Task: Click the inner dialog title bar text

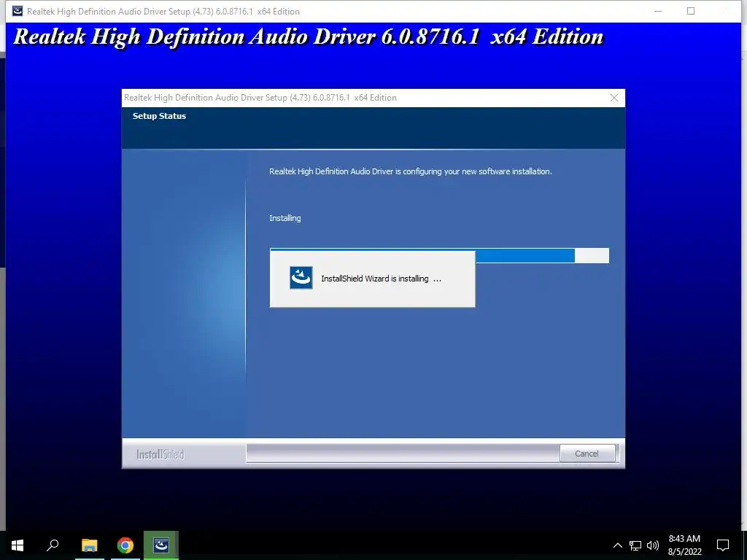Action: [260, 98]
